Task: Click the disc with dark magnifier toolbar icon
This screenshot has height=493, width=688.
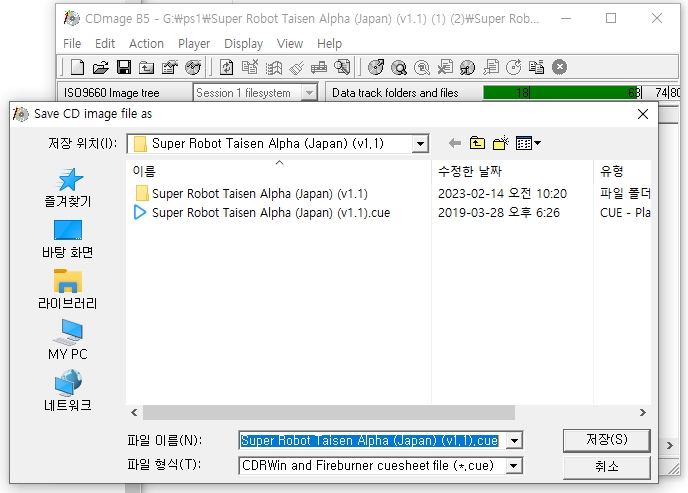Action: click(399, 68)
